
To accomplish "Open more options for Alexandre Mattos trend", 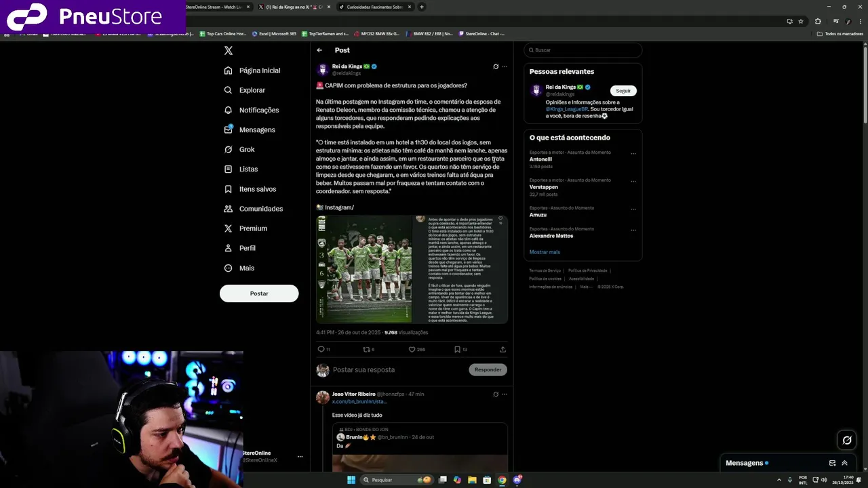I will pos(633,230).
